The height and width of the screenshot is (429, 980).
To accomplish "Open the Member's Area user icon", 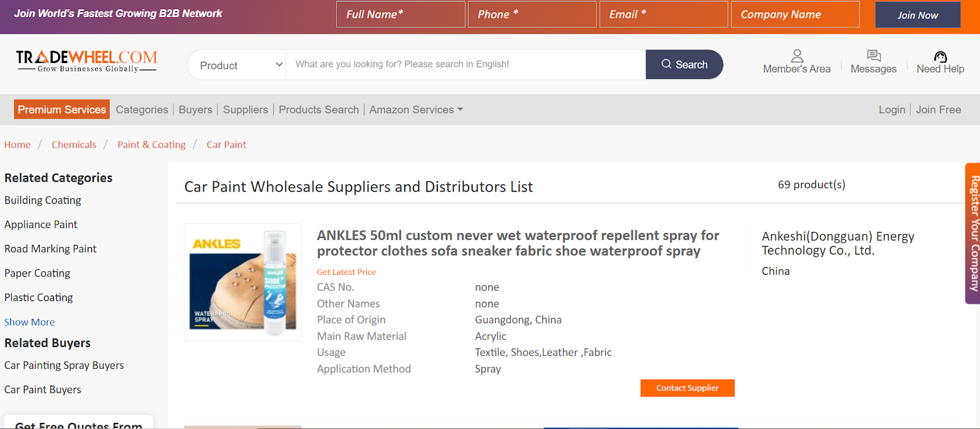I will coord(797,56).
